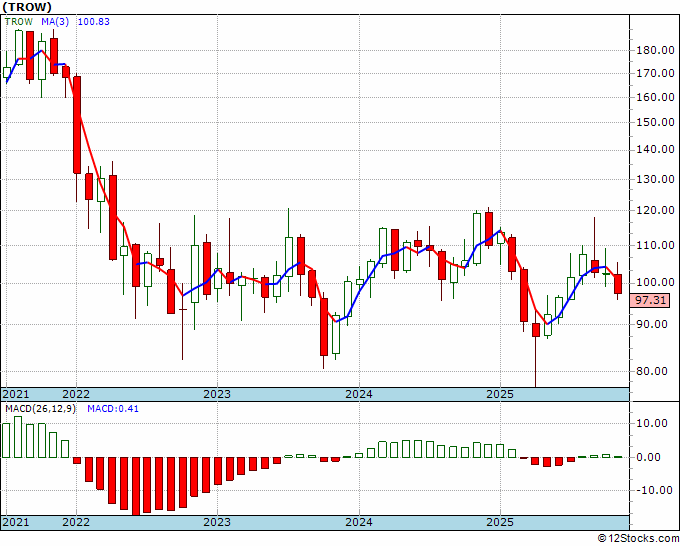Click the 120.00 price axis label
The width and height of the screenshot is (680, 546).
655,210
